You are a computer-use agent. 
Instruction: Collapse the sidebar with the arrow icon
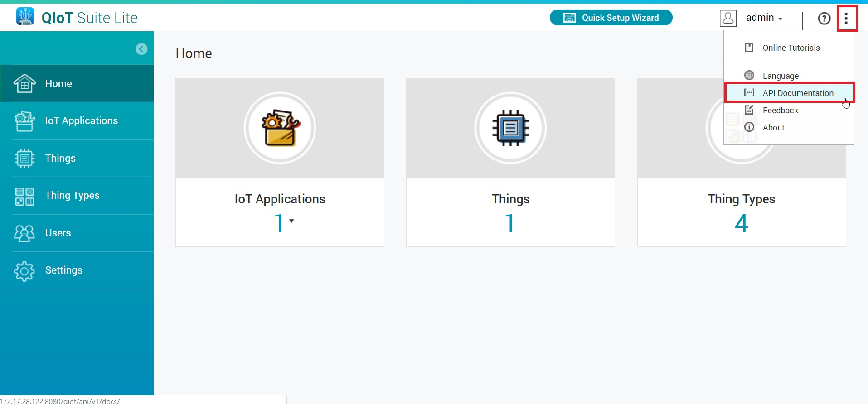[x=141, y=49]
